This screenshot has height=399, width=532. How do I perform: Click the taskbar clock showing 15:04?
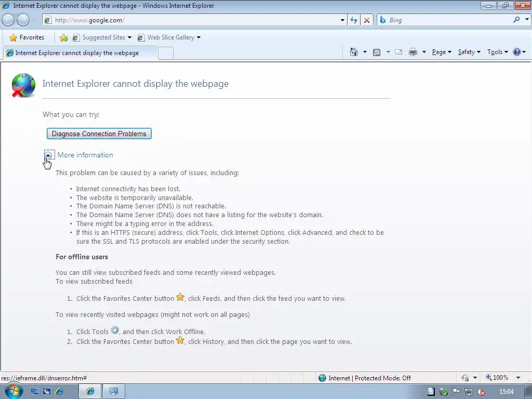pyautogui.click(x=506, y=392)
